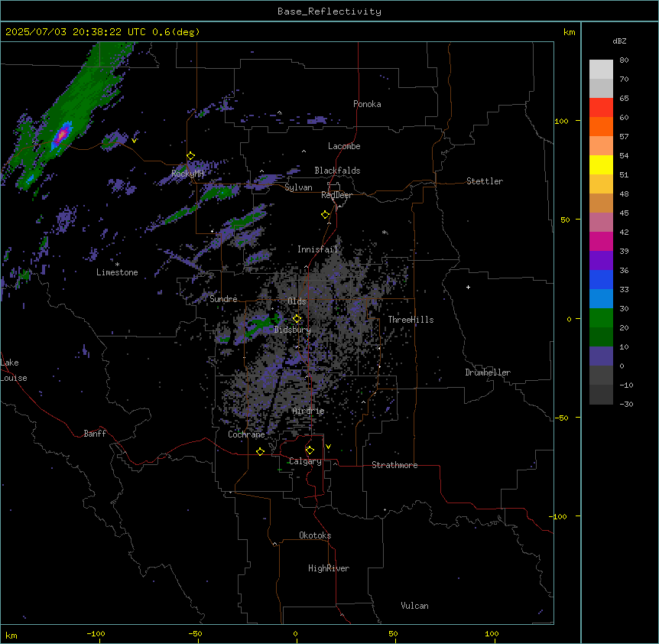Select the blue 33–36 dBZ legend swatch
The image size is (659, 644).
(x=601, y=279)
